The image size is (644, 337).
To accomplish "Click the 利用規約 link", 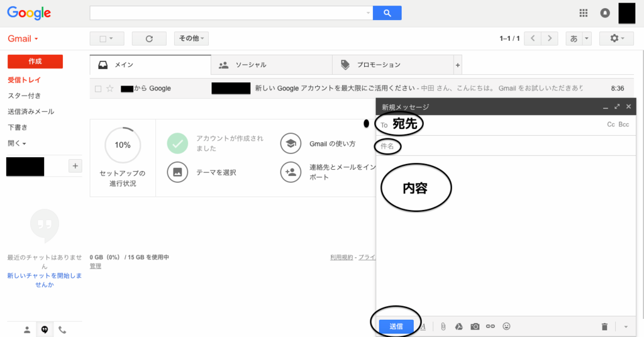I will 341,257.
